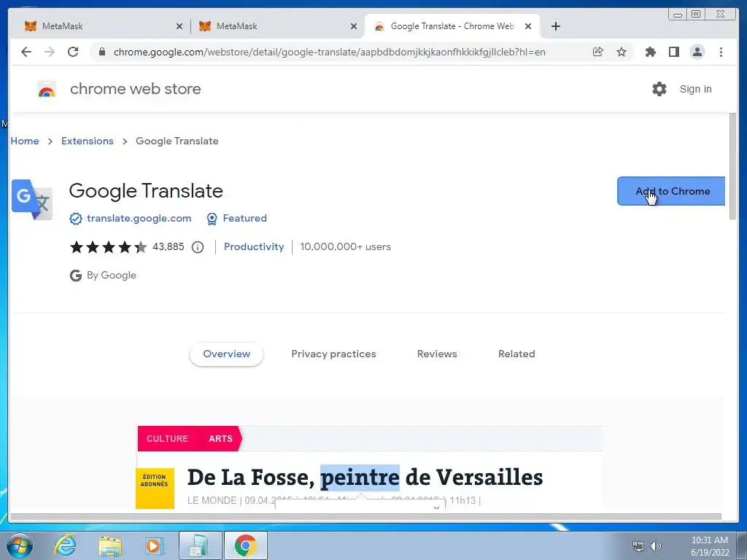Click the By Google text

(x=111, y=275)
